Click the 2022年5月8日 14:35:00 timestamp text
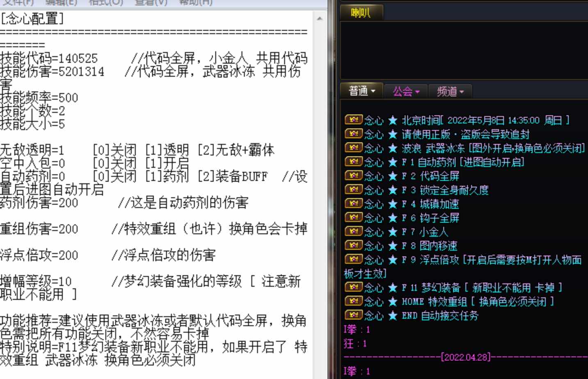This screenshot has width=588, height=379. [x=493, y=120]
